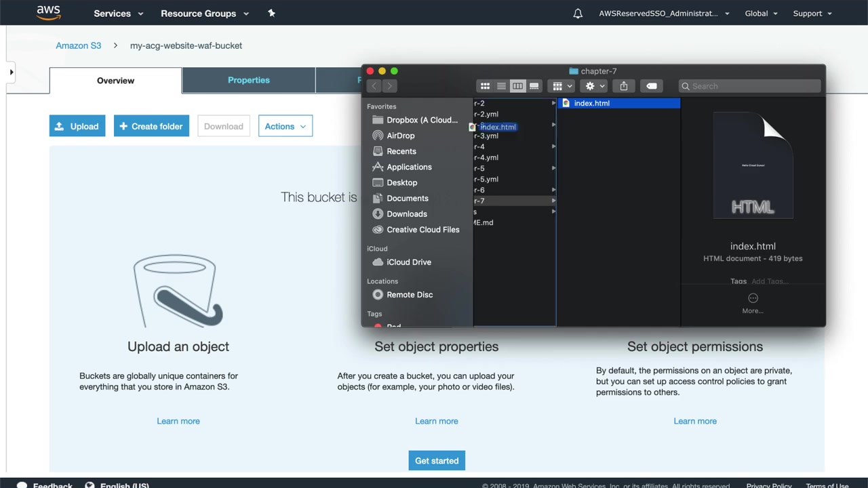Select the r-4.yml file in Finder
The width and height of the screenshot is (868, 488).
486,157
